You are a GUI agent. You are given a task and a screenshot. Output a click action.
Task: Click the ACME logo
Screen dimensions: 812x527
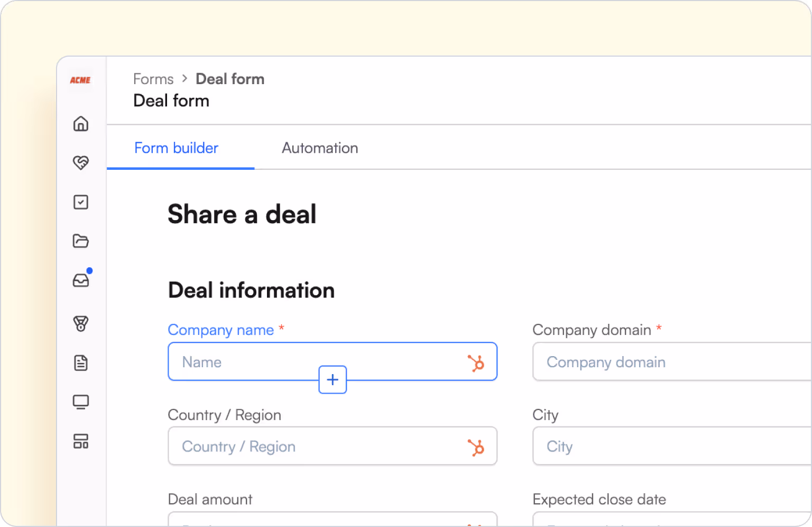point(80,80)
